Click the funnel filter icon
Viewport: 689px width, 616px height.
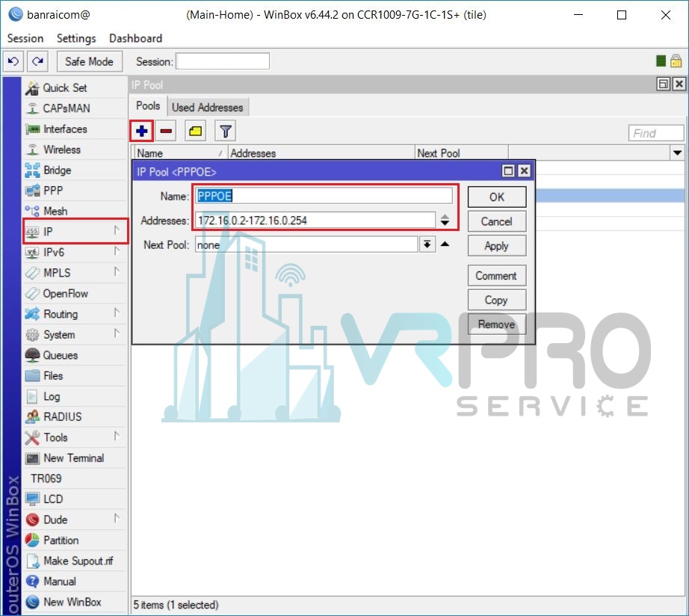tap(226, 131)
